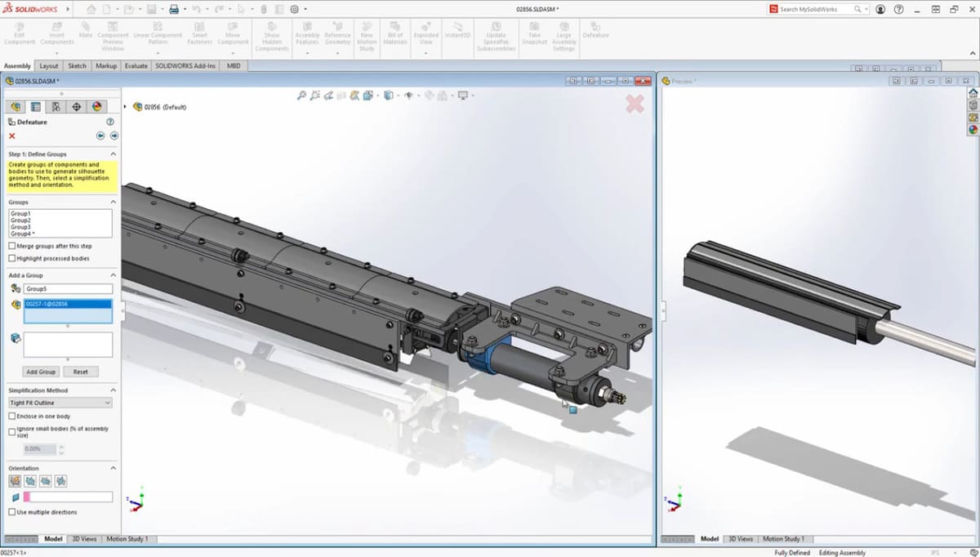This screenshot has width=980, height=557.
Task: Enable Enclose in one body checkbox
Action: [11, 416]
